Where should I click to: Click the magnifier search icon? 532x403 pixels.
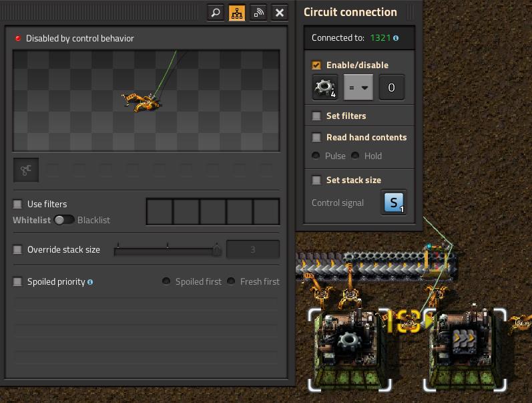[x=216, y=13]
